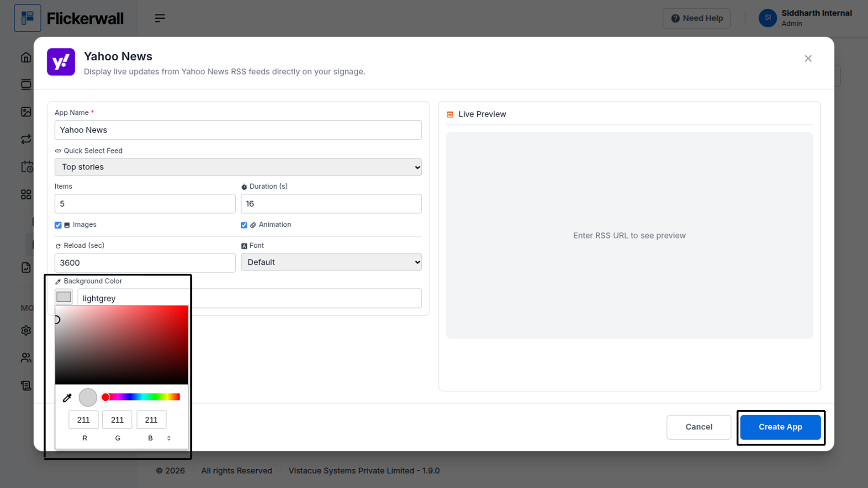Toggle the Animation checkbox
Image resolution: width=868 pixels, height=488 pixels.
(x=244, y=225)
